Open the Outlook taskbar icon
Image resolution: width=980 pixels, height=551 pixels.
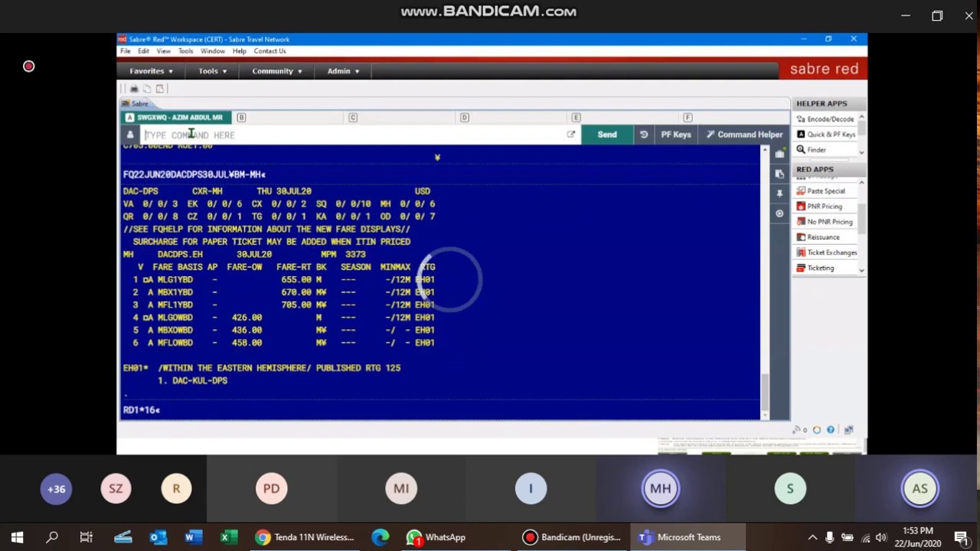pos(158,537)
